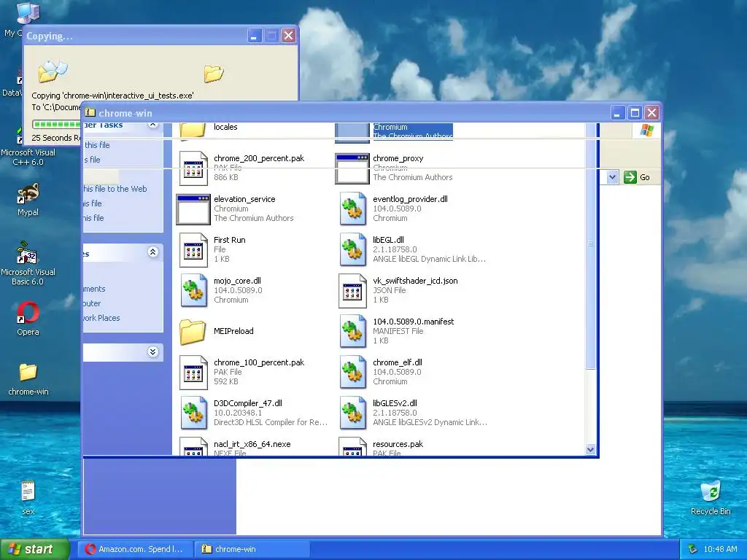Viewport: 747px width, 560px height.
Task: Select the libEGL.dll icon
Action: coord(352,250)
